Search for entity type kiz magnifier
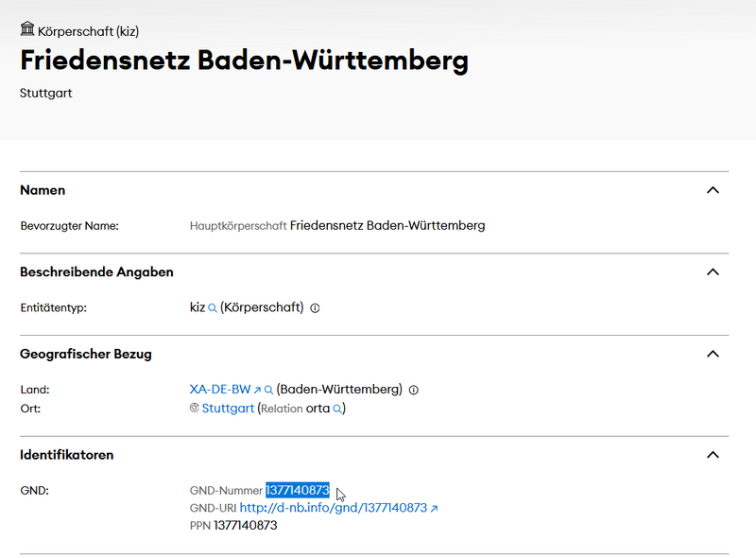This screenshot has width=756, height=558. (212, 308)
